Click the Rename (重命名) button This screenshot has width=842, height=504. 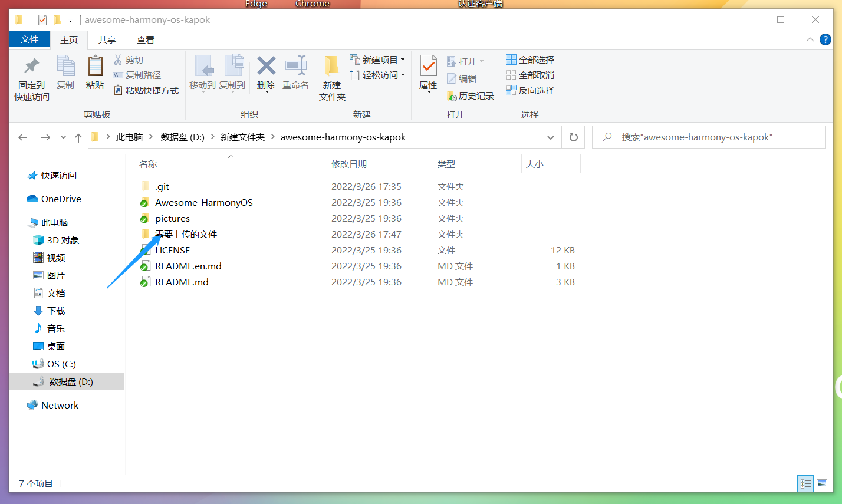(295, 73)
